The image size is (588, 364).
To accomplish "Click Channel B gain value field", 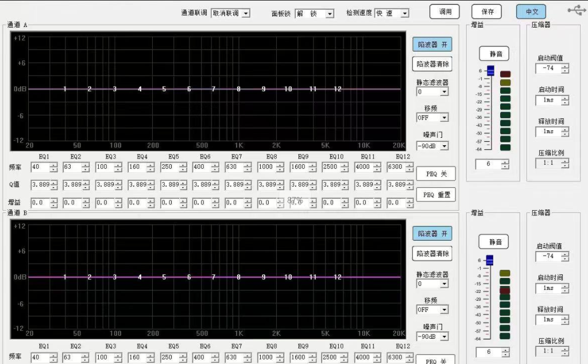I will coord(489,352).
